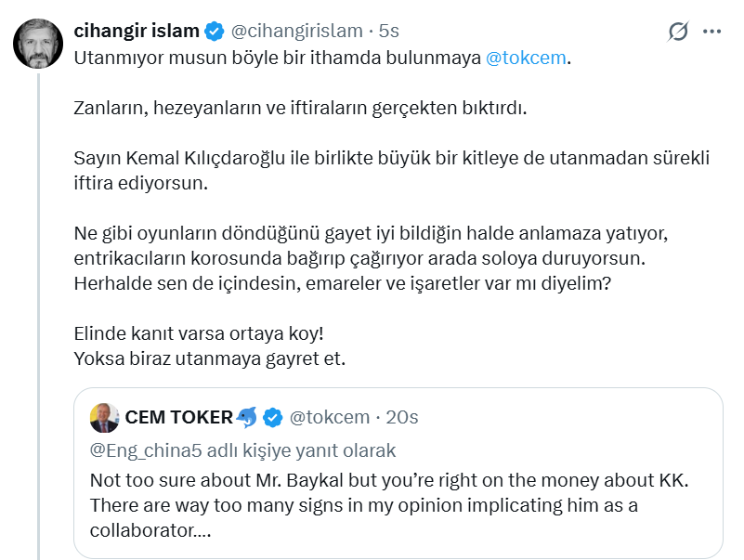744x560 pixels.
Task: Click the 20s timestamp on the quoted tweet
Action: pyautogui.click(x=401, y=418)
